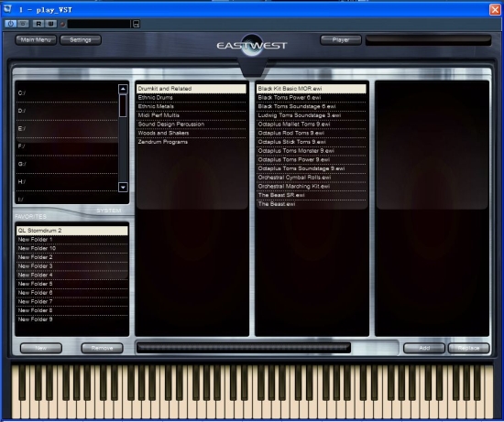Select Octaplus Rod Toms 9.ewi
The image size is (504, 422).
tap(312, 133)
